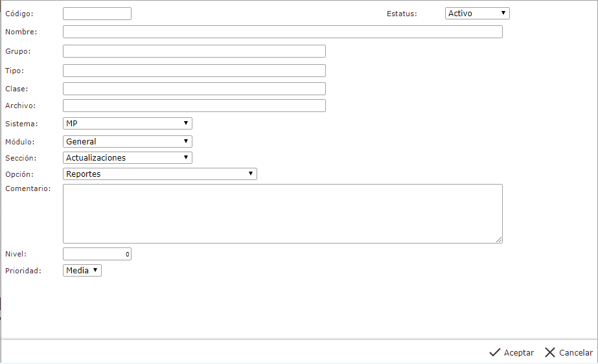Screen dimensions: 598x364
Task: Open the Estatus dropdown showing Activo
Action: [477, 13]
